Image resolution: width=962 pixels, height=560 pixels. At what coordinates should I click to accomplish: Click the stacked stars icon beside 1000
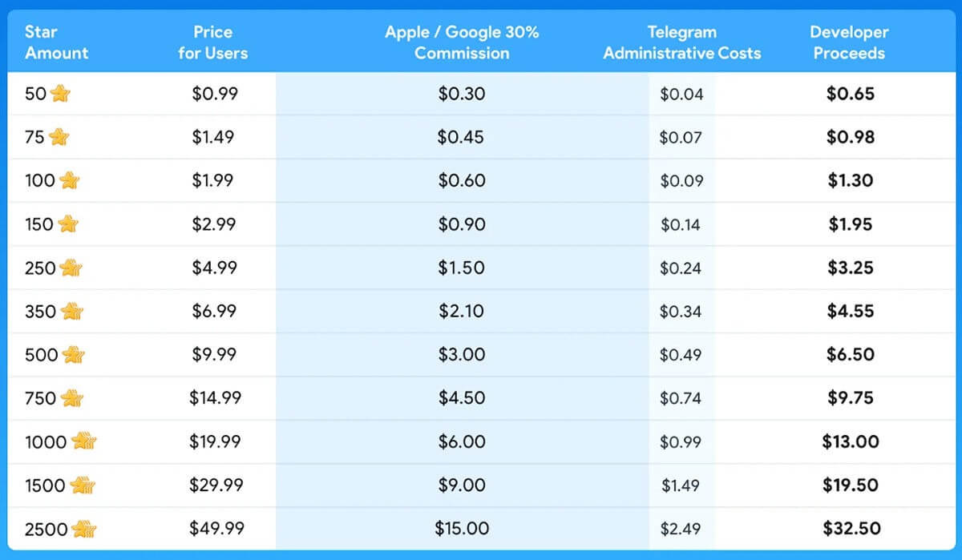pyautogui.click(x=83, y=441)
